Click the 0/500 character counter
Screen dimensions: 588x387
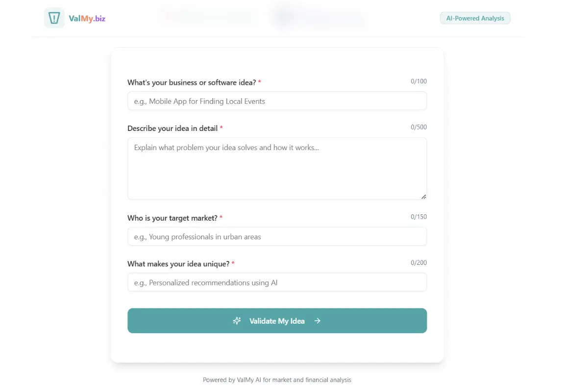418,127
